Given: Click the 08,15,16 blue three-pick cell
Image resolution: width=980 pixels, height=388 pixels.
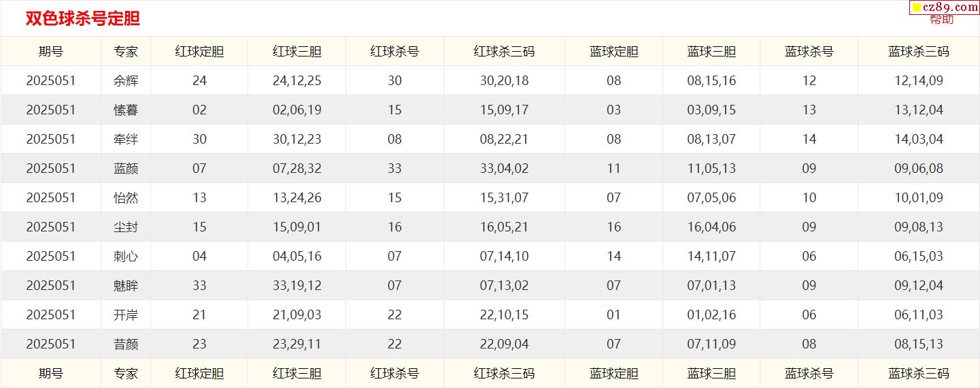Looking at the screenshot, I should (711, 81).
